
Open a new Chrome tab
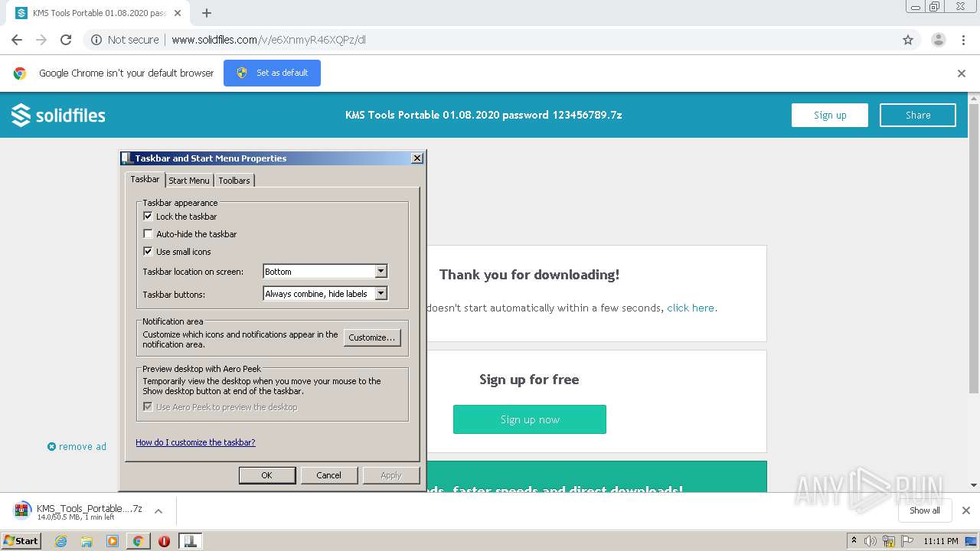pos(207,13)
